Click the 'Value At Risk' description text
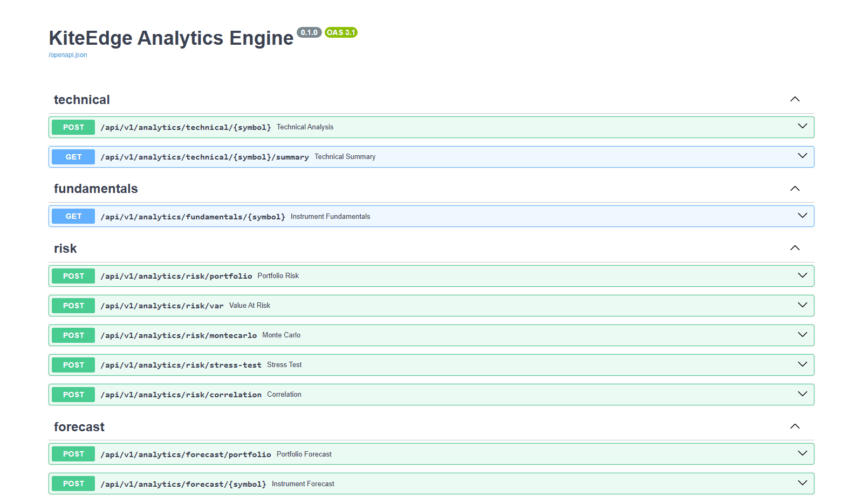This screenshot has height=504, width=863. click(x=250, y=306)
